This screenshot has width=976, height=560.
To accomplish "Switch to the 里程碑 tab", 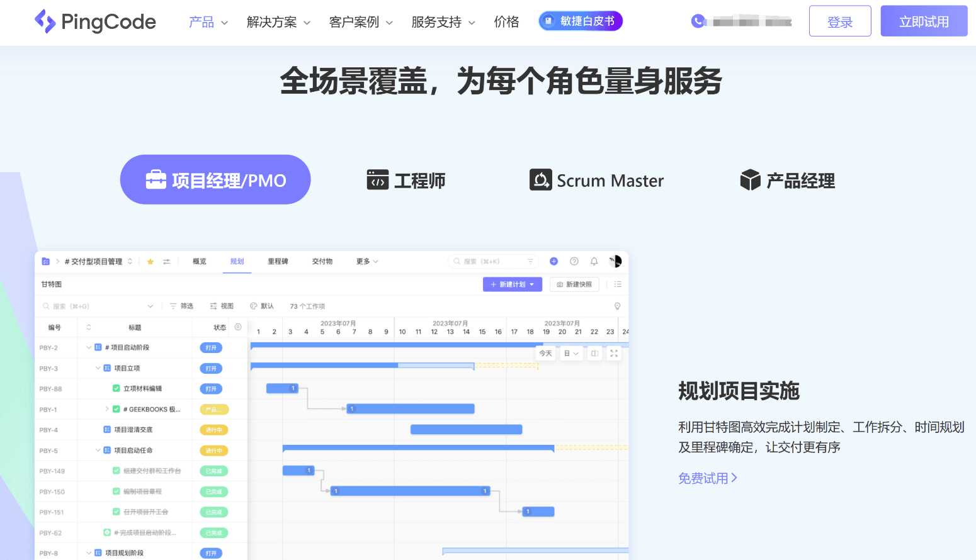I will point(278,262).
